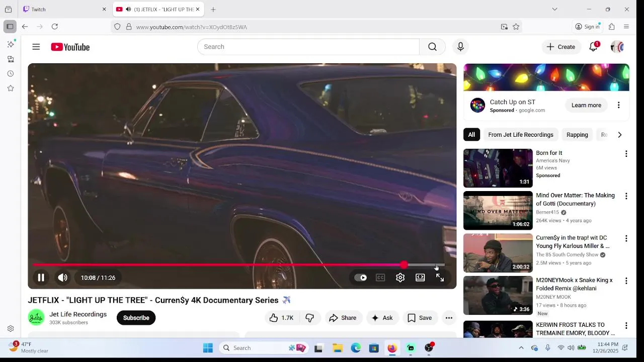
Task: Ask about this video
Action: 382,318
